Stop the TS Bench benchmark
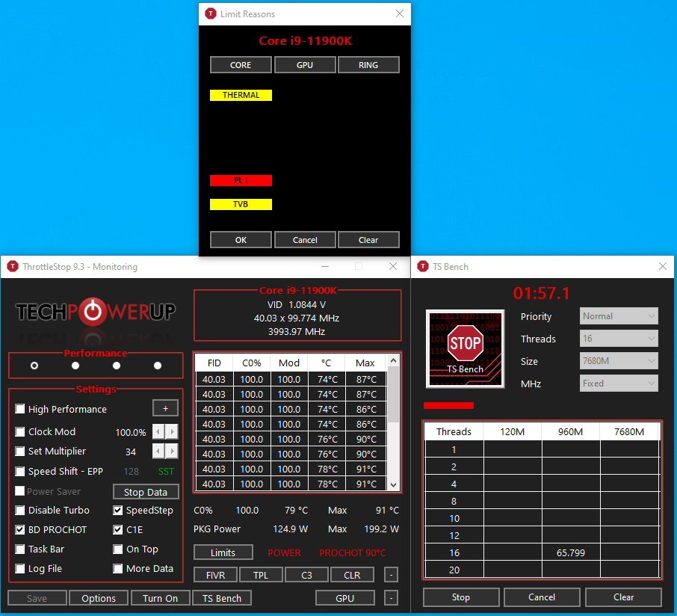Image resolution: width=677 pixels, height=616 pixels. [x=461, y=597]
